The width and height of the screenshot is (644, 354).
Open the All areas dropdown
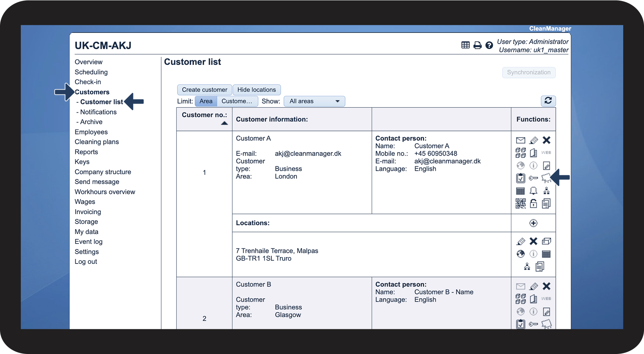(x=314, y=101)
